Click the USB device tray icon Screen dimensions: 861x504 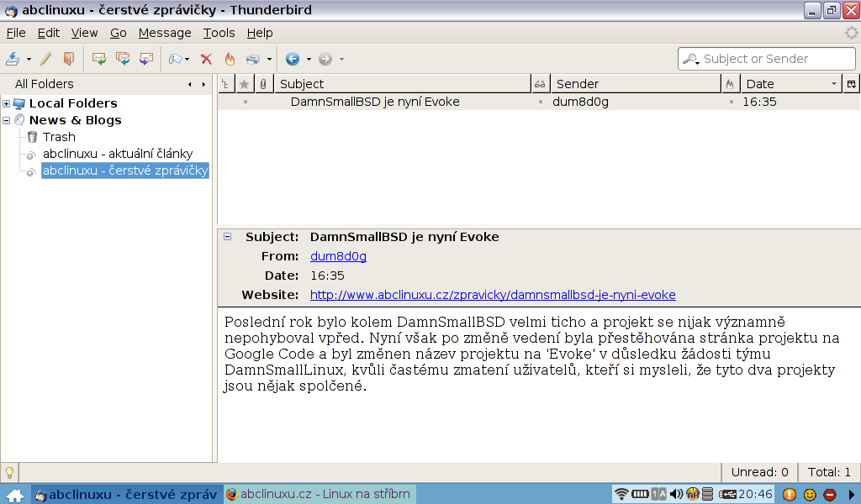(x=727, y=494)
